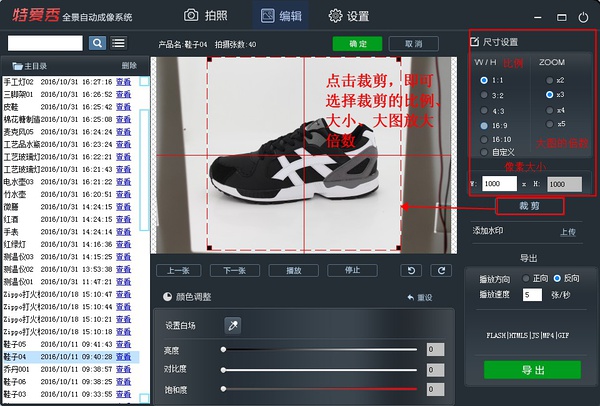Image resolution: width=600 pixels, height=406 pixels.
Task: Click the search text field
Action: (45, 43)
